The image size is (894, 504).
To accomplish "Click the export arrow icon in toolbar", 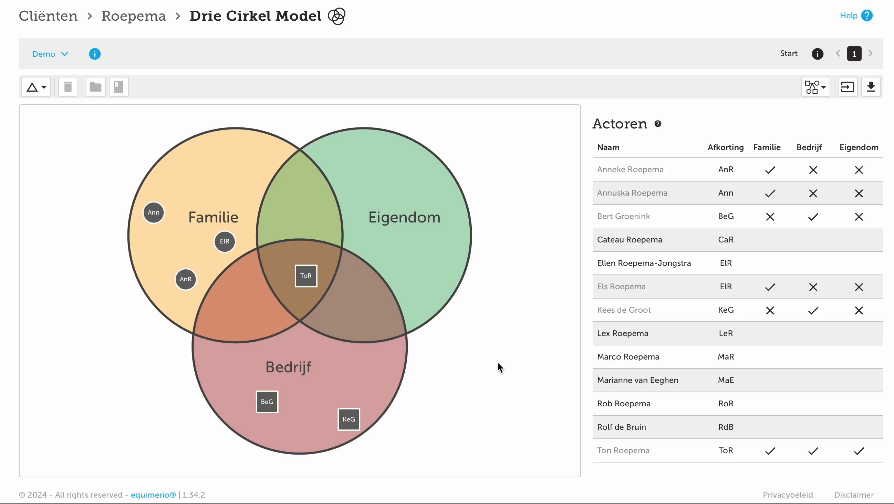I will click(847, 87).
